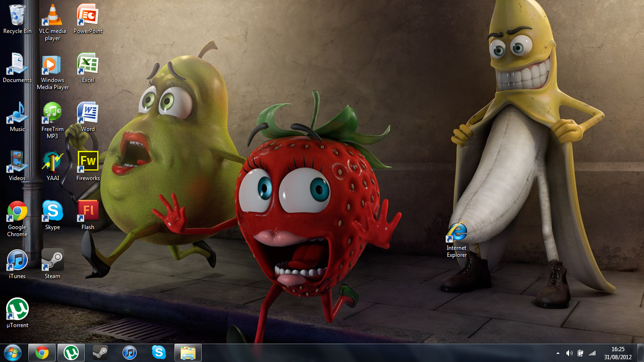Expand the hidden system tray icons arrow
The height and width of the screenshot is (362, 644).
pyautogui.click(x=558, y=353)
